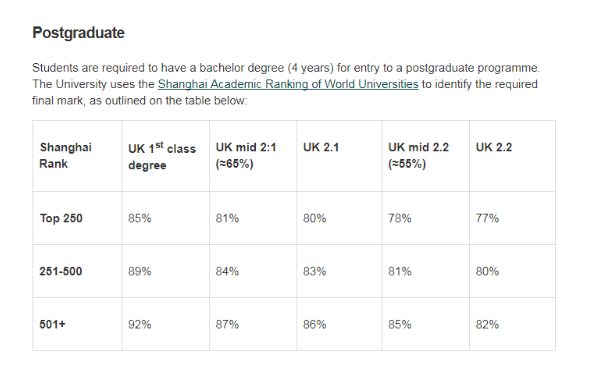Viewport: 592px width, 370px height.
Task: Select the 501+ row label
Action: 52,324
